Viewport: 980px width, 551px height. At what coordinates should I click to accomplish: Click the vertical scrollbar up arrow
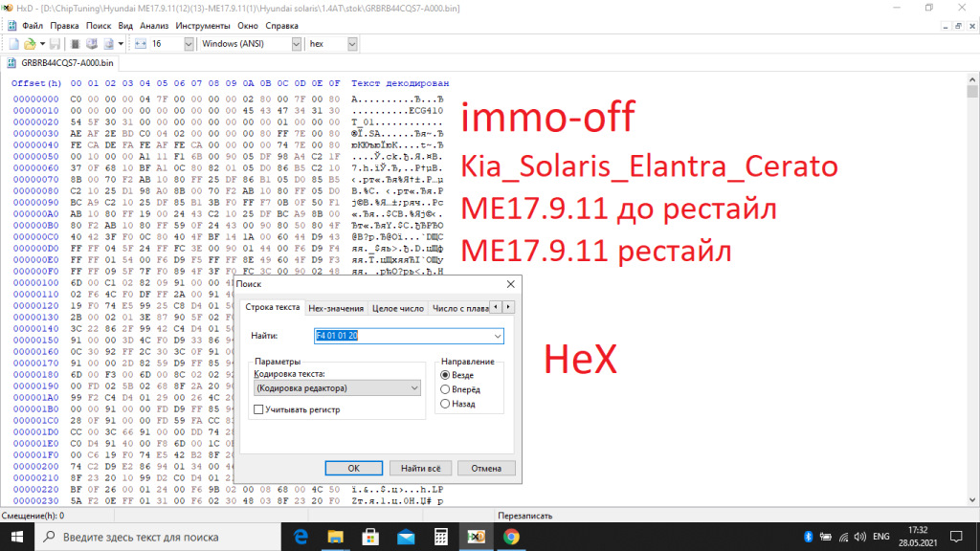[972, 80]
